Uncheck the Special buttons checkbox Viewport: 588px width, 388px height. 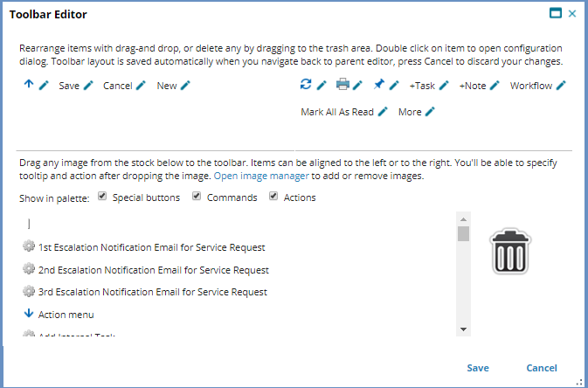103,197
